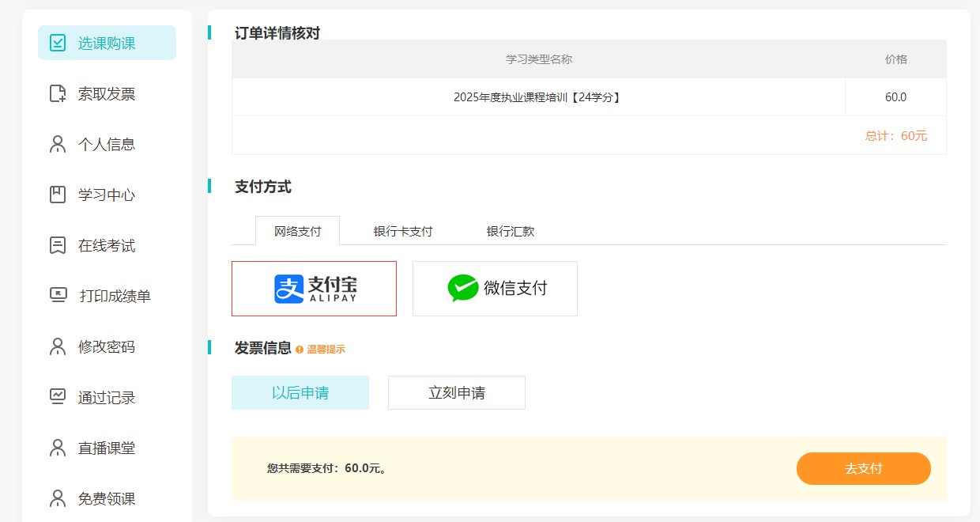
Task: Click the orange 温馨提示 info icon
Action: click(300, 349)
